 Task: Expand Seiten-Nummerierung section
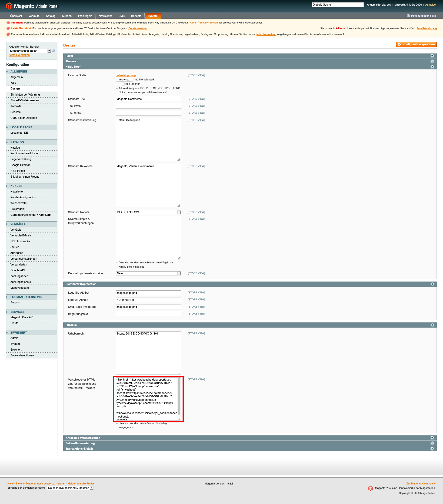[432, 443]
